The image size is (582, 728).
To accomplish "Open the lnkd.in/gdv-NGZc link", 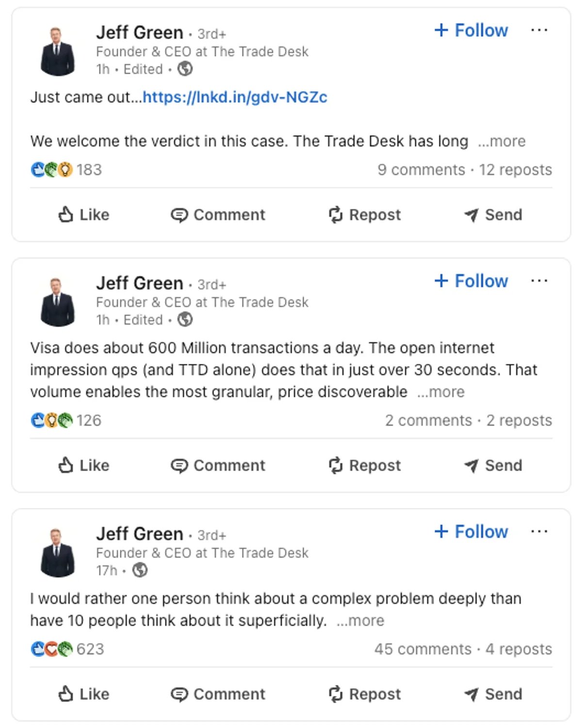I will pyautogui.click(x=235, y=97).
